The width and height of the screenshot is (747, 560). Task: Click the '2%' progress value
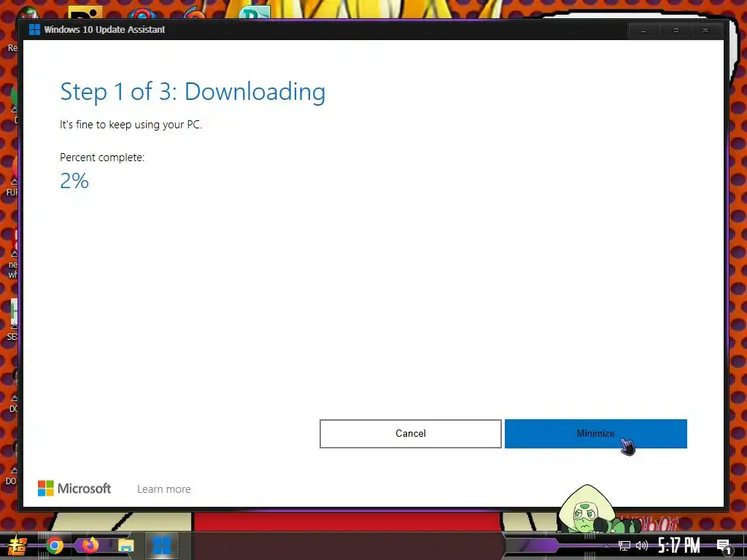tap(74, 181)
